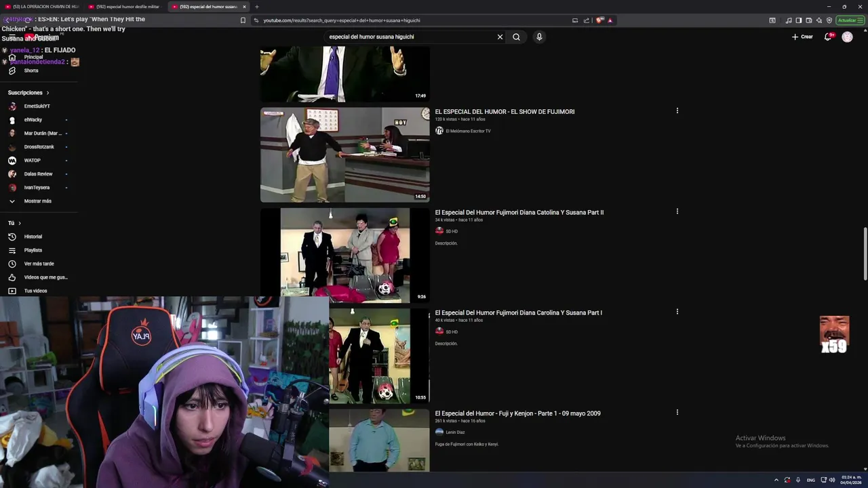Open clock showing 01:24 a. m.
This screenshot has height=488, width=868.
point(851,480)
